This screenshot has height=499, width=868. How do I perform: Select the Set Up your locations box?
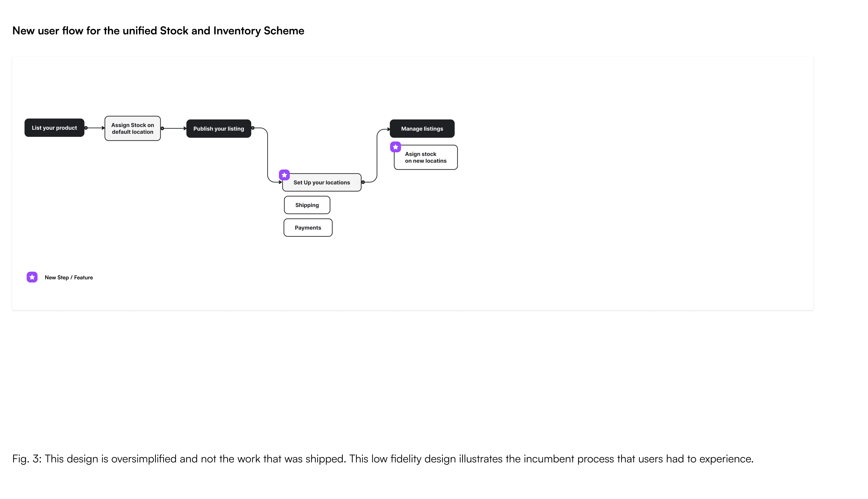[x=321, y=183]
